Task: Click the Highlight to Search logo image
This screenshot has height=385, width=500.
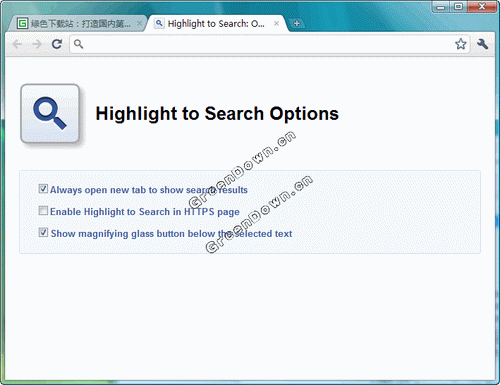Action: point(50,114)
